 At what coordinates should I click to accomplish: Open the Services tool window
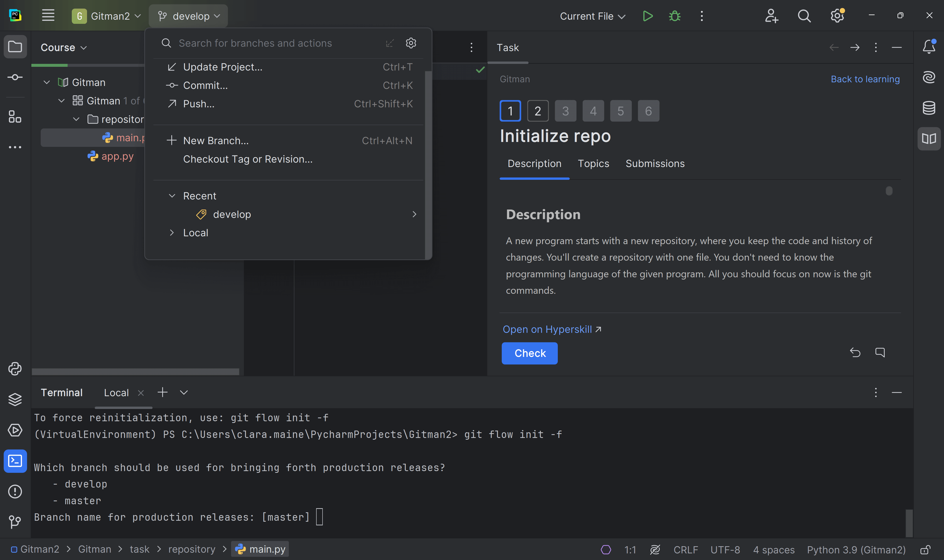[15, 430]
